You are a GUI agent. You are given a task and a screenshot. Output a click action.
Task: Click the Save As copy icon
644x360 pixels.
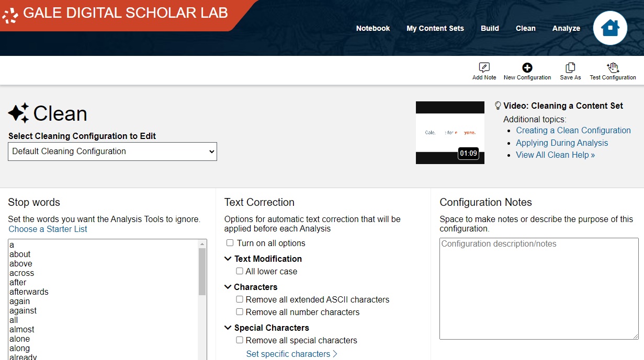570,67
